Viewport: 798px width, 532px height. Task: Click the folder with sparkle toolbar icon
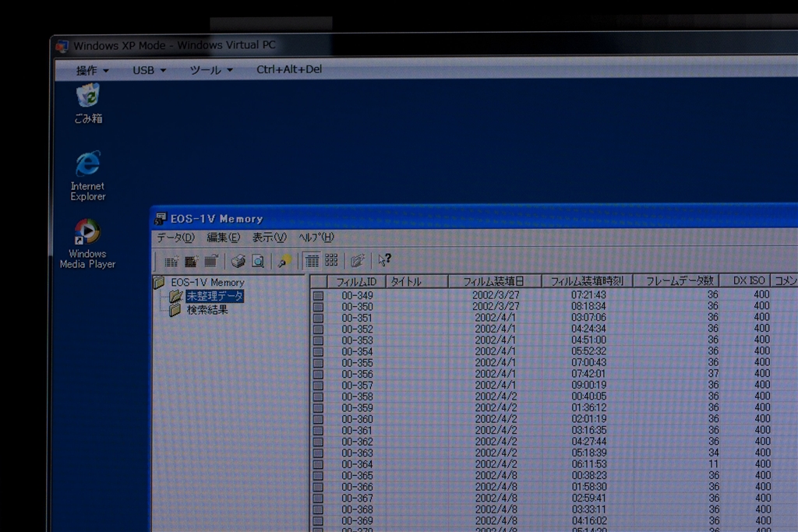coord(358,260)
